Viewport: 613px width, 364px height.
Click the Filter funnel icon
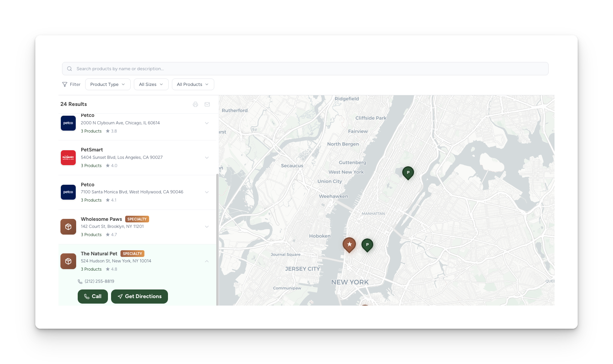[65, 84]
